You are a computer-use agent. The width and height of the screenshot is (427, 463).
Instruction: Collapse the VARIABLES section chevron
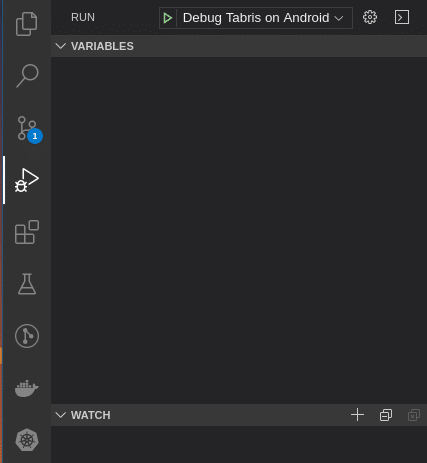click(x=61, y=46)
